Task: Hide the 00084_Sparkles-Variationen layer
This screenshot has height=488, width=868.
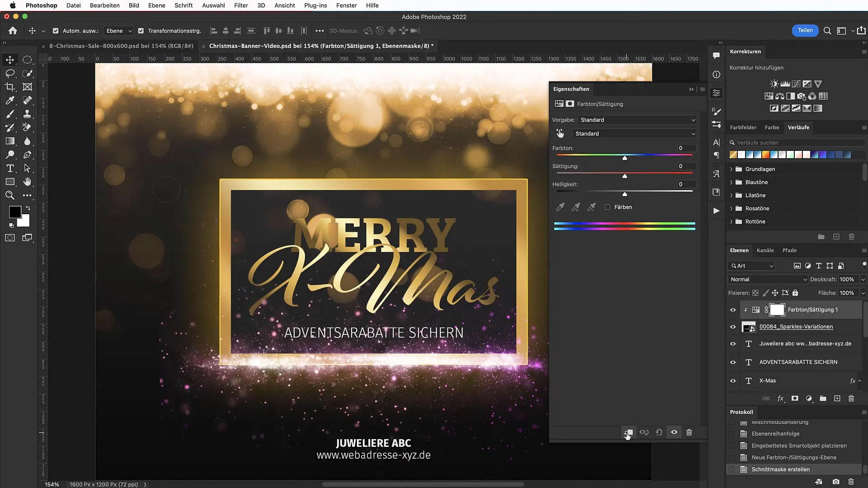Action: click(x=733, y=327)
